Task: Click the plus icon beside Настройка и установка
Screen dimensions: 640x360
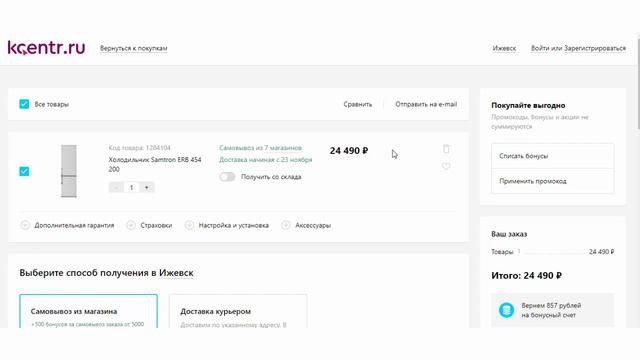Action: 189,225
